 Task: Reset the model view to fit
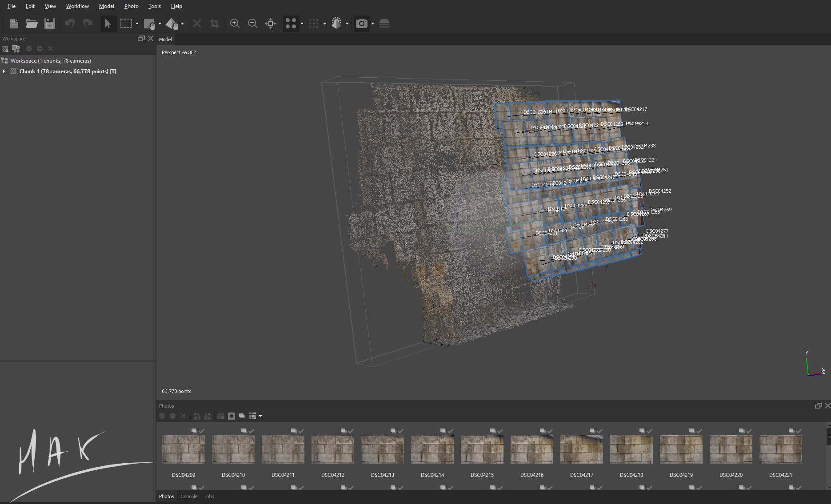pos(270,24)
